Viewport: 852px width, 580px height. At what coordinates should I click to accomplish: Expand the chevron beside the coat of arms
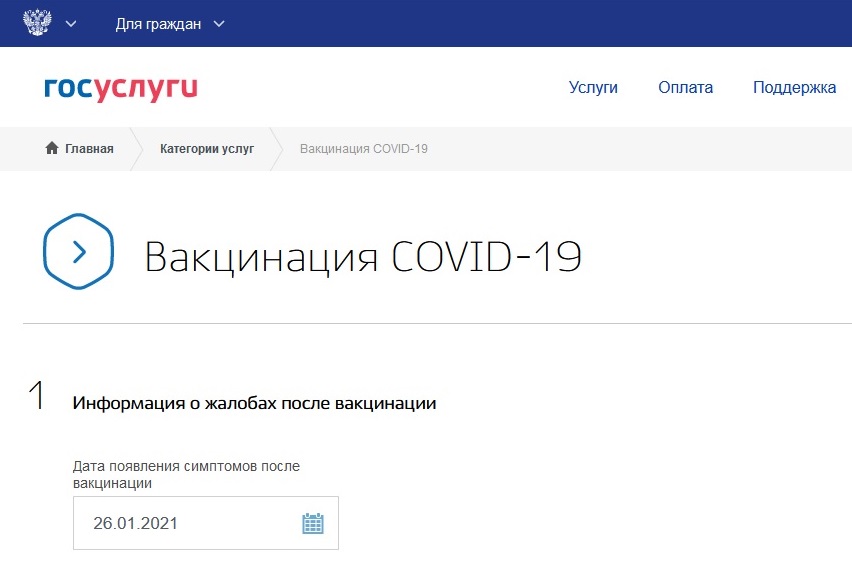pos(71,24)
